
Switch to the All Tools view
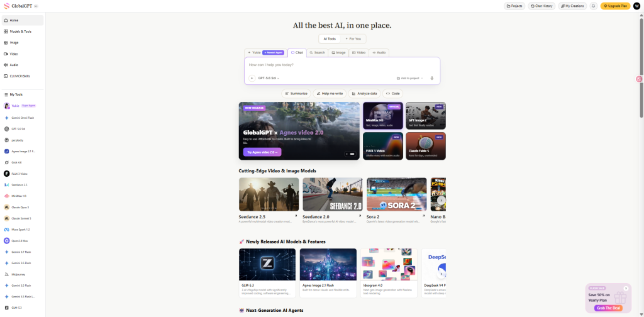(x=330, y=39)
